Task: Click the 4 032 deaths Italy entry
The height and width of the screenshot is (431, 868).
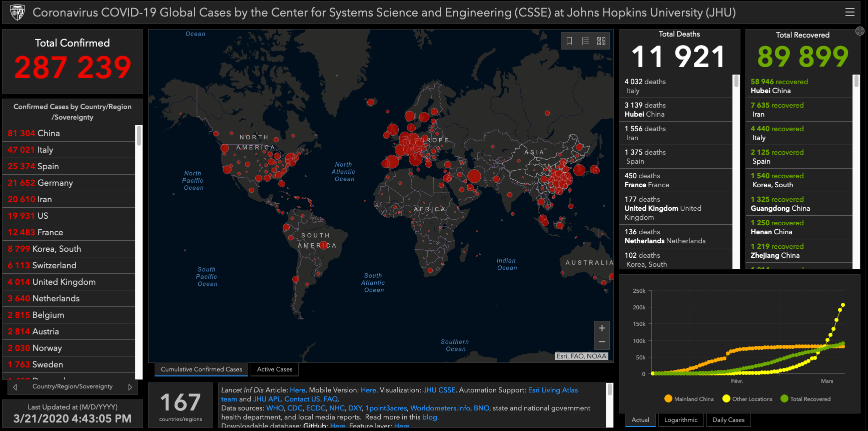Action: click(x=676, y=86)
